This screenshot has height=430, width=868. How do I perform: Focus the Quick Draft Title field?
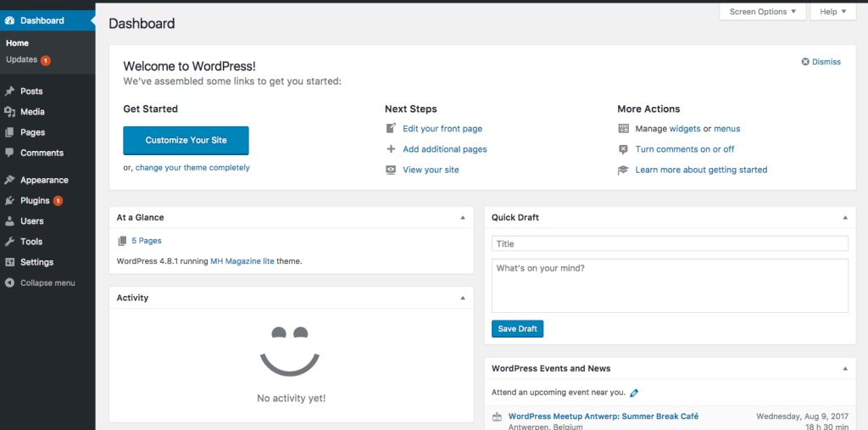(x=670, y=243)
